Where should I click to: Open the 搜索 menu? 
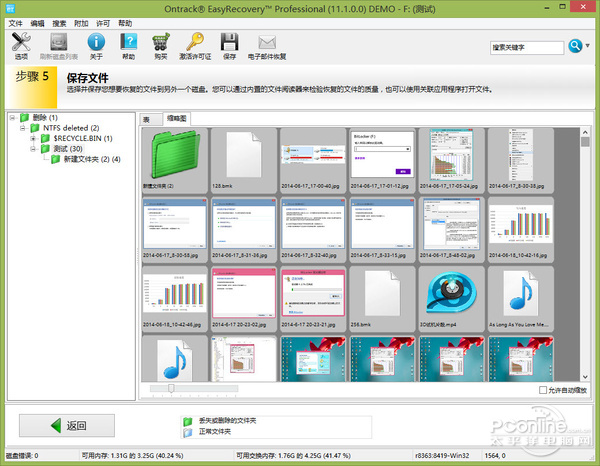click(x=59, y=23)
